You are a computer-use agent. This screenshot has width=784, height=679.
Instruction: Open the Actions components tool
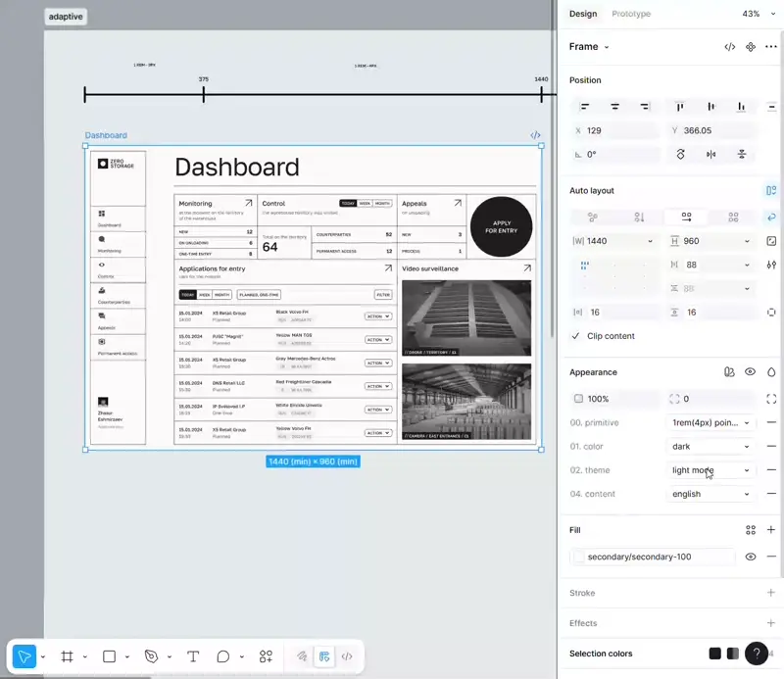pos(266,656)
